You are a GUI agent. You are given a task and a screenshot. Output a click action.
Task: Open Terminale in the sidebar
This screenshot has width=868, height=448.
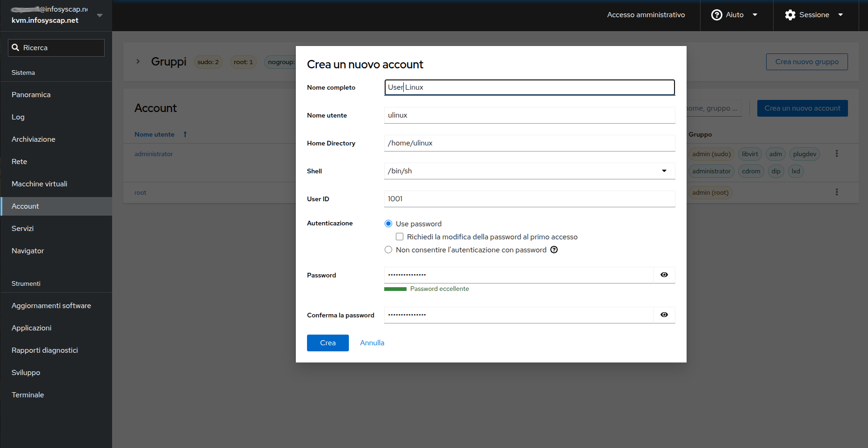coord(56,395)
